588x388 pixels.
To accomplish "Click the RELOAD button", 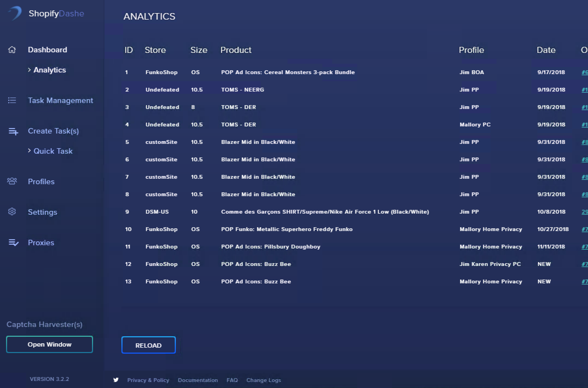I will 148,345.
